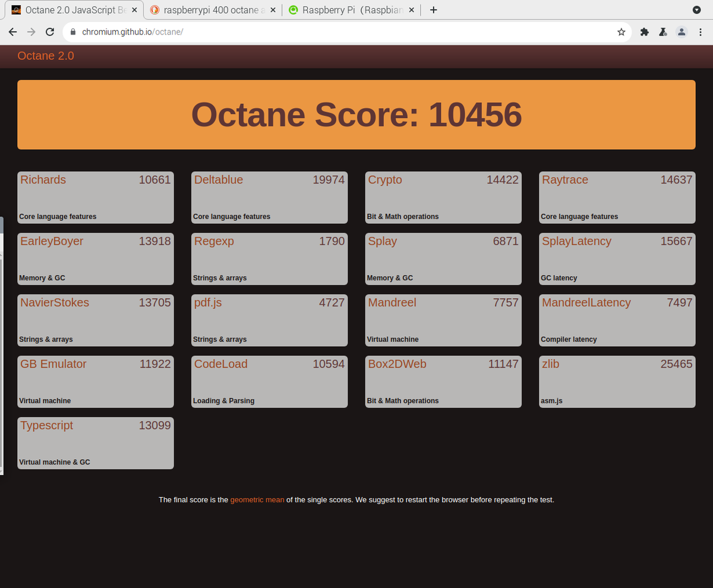Click the Octane 2.0 header link
This screenshot has height=588, width=713.
[46, 56]
